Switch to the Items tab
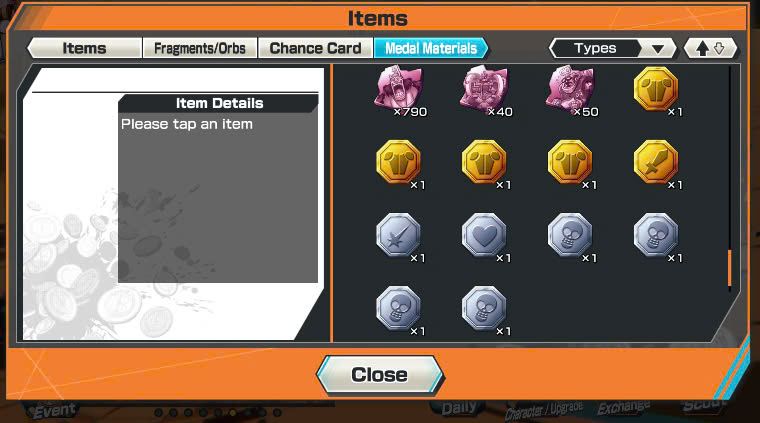This screenshot has height=423, width=760. (x=84, y=48)
